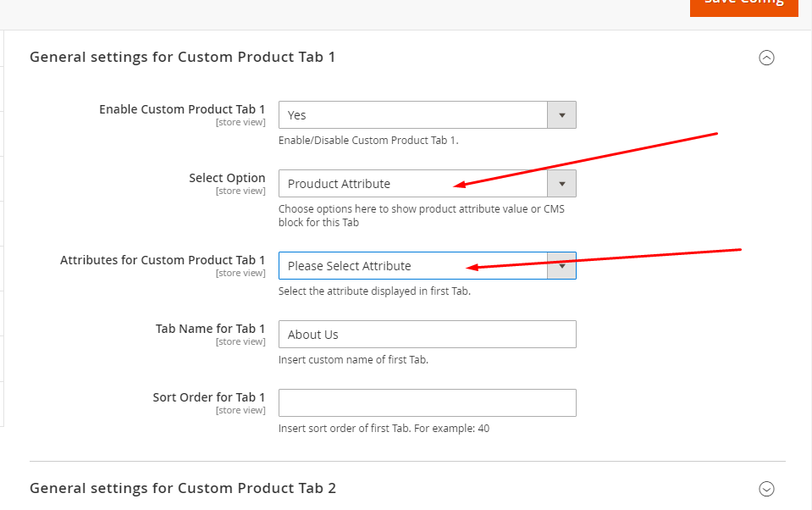This screenshot has width=812, height=510.
Task: Collapse Custom Product Tab 1 section chevron
Action: click(x=766, y=58)
